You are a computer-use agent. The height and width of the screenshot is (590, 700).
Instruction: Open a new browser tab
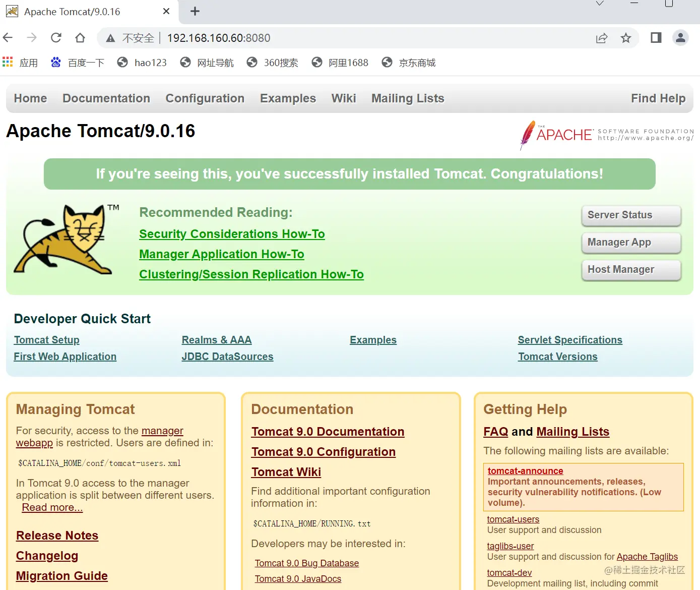(195, 11)
